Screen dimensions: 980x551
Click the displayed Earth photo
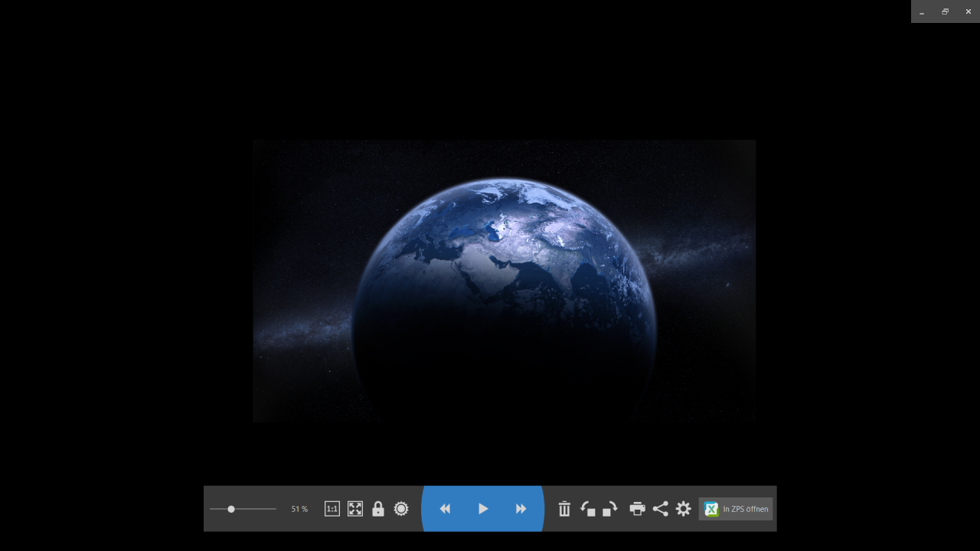pyautogui.click(x=504, y=281)
